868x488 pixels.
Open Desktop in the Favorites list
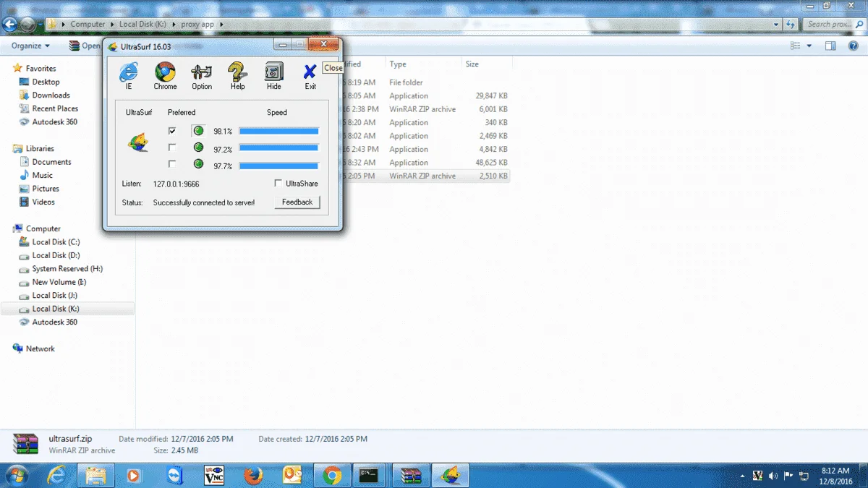[46, 82]
